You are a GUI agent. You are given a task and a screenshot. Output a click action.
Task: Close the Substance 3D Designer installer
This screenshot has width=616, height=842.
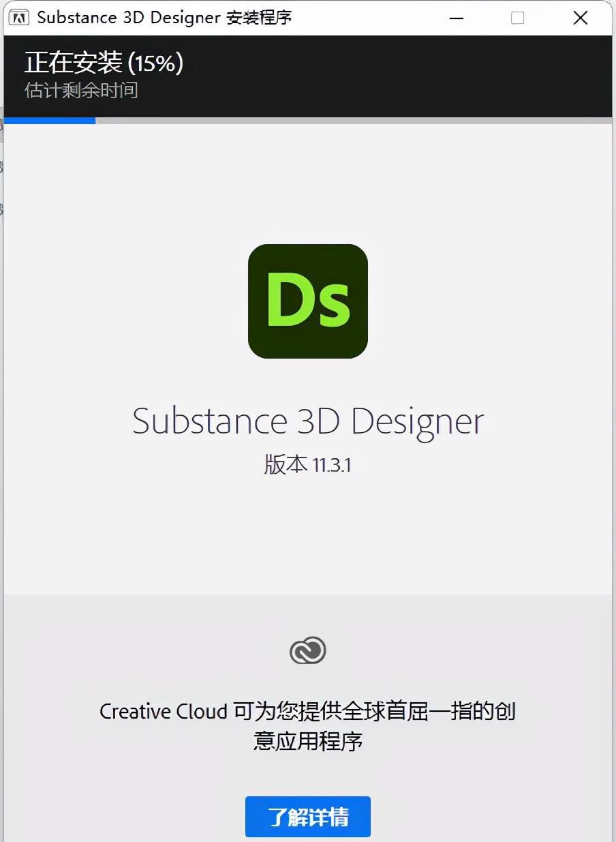(581, 18)
